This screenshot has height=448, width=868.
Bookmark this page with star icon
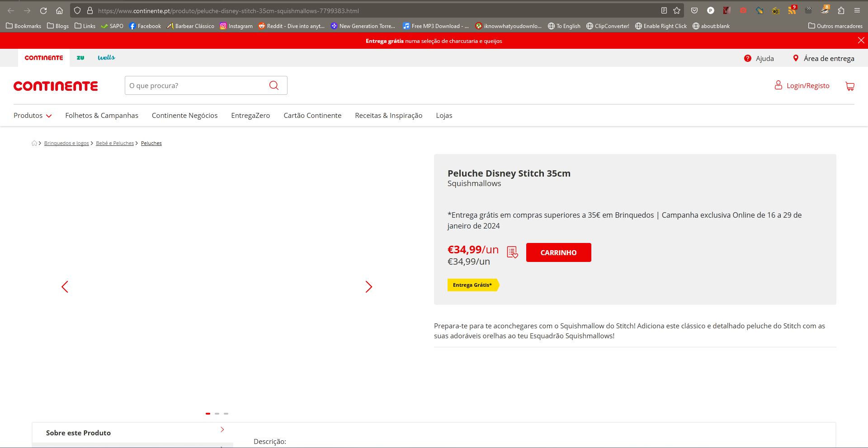[x=677, y=10]
